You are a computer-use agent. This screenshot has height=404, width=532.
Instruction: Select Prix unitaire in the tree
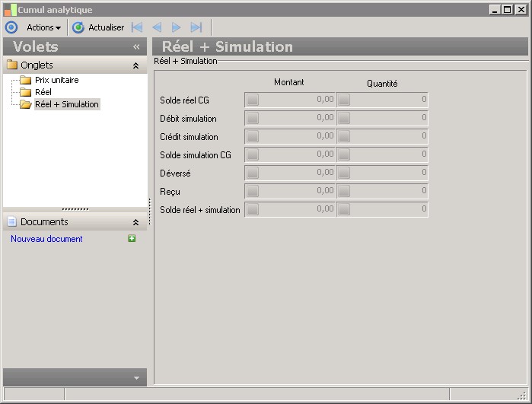(56, 80)
